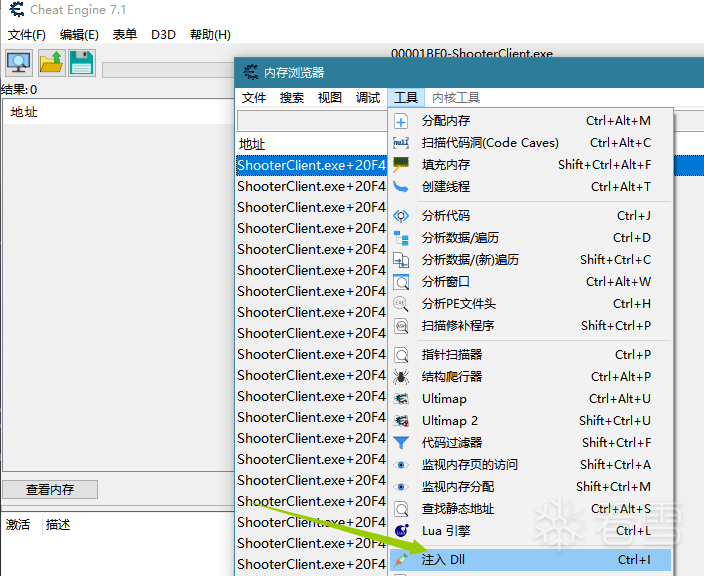Open the 视图 menu in 内存浏览器
The width and height of the screenshot is (704, 576).
330,97
